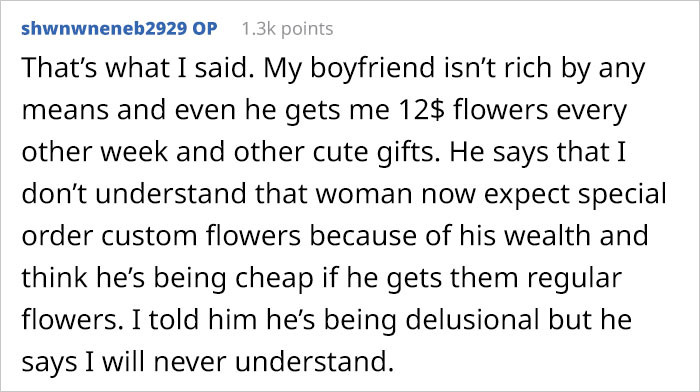Click the 1.3k points score label

click(288, 29)
